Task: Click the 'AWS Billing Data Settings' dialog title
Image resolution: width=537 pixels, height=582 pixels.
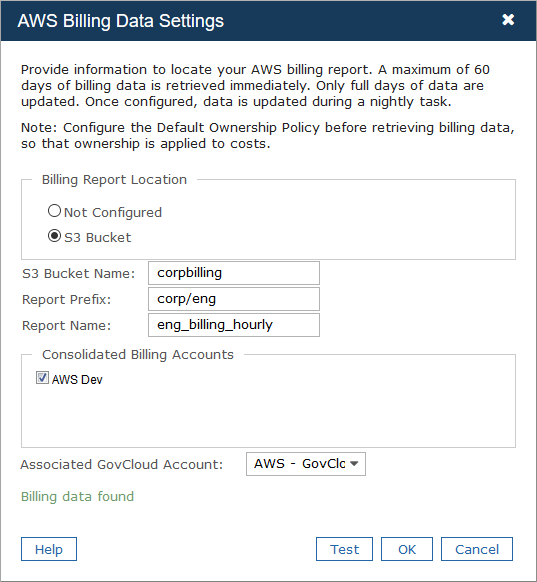Action: [x=121, y=21]
